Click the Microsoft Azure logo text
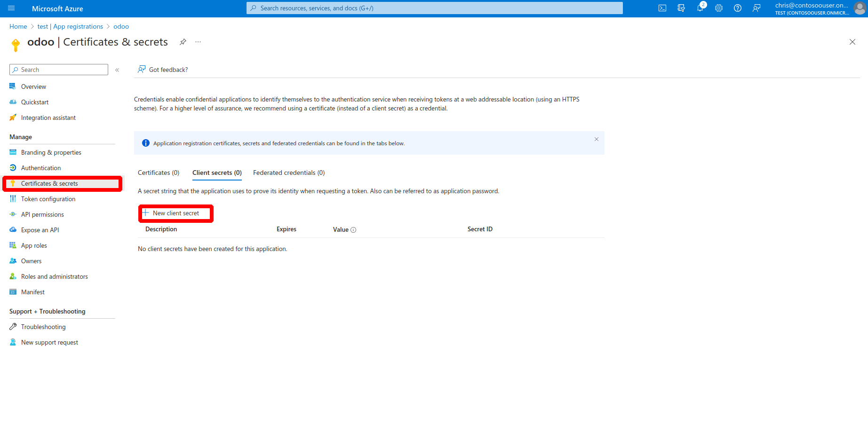Viewport: 868px width, 440px height. [x=57, y=8]
